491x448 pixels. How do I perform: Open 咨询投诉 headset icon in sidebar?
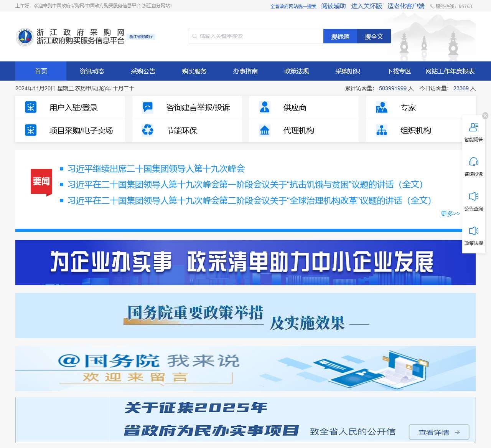(474, 161)
